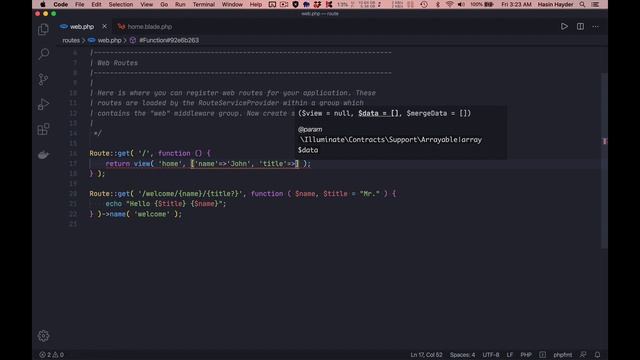Screen dimensions: 640x360
Task: Open the Code application menu
Action: pos(60,4)
